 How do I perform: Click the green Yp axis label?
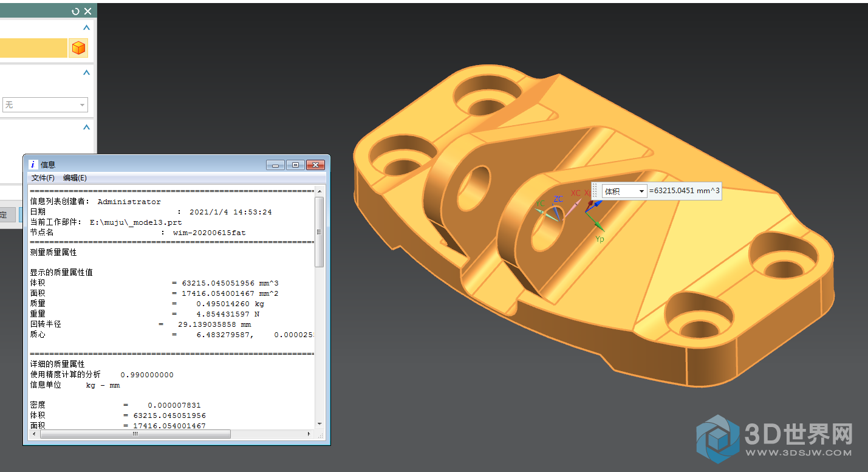[x=600, y=239]
